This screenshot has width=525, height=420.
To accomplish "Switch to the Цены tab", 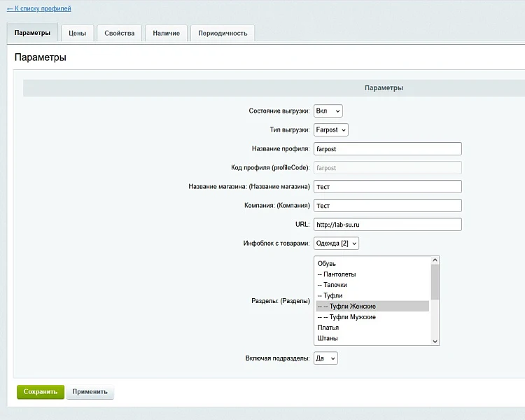I will [x=77, y=33].
